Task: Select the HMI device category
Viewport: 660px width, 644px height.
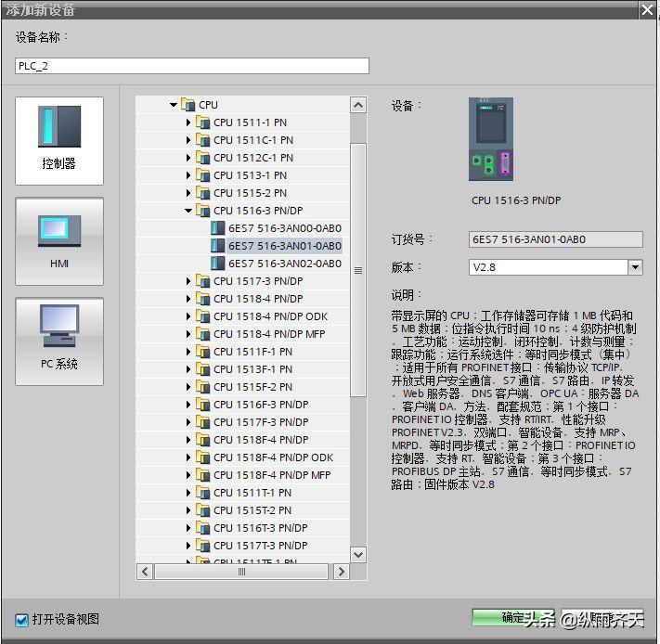Action: [59, 241]
